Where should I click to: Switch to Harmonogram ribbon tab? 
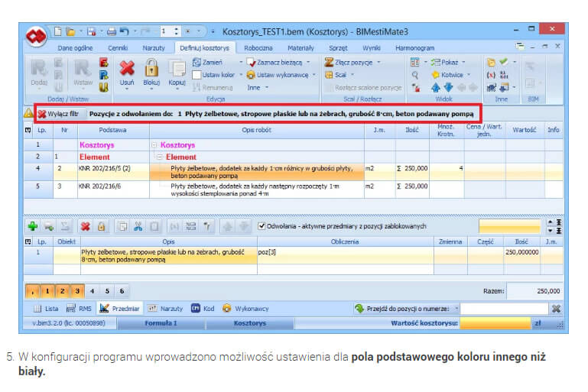coord(414,48)
